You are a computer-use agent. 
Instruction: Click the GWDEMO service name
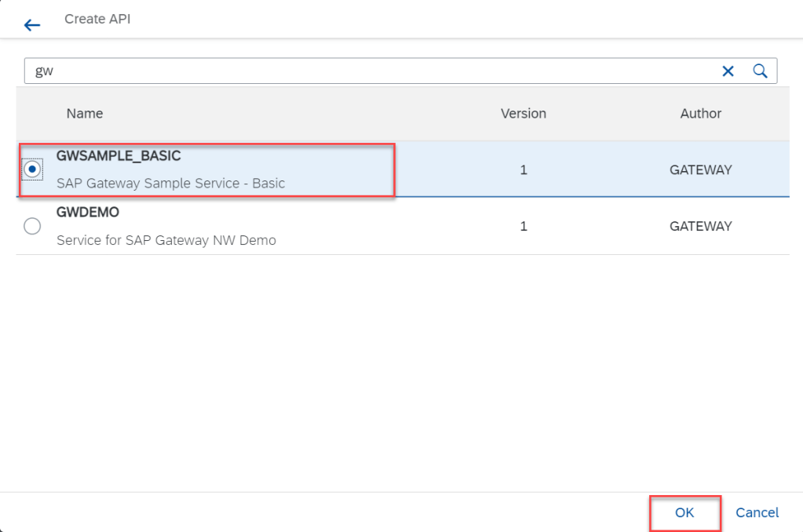[x=88, y=213]
